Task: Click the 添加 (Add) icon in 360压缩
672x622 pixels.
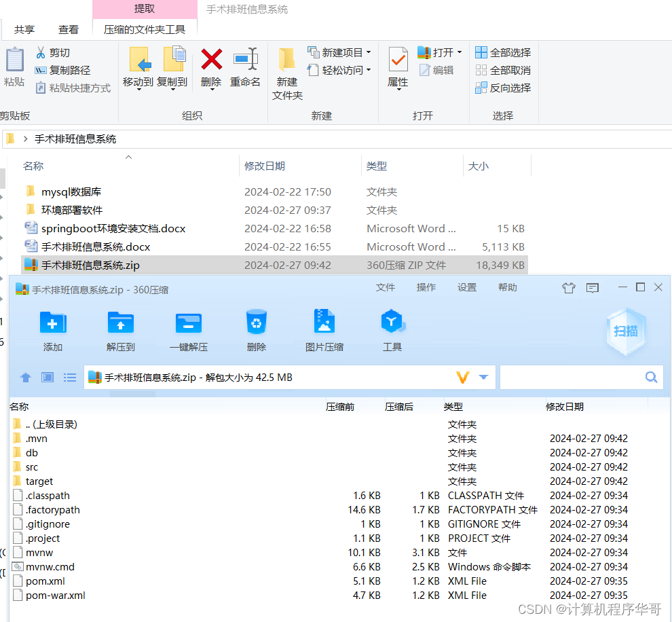Action: pos(52,331)
